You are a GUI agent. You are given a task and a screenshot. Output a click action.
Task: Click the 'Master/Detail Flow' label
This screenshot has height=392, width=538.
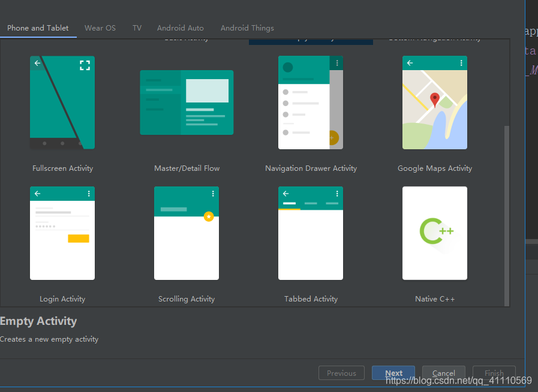pos(187,168)
